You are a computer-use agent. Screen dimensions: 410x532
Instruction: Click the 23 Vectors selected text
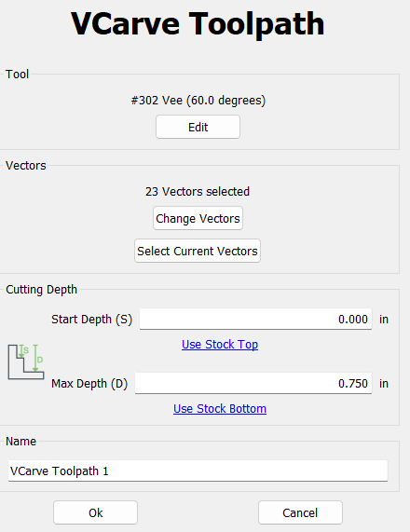198,192
